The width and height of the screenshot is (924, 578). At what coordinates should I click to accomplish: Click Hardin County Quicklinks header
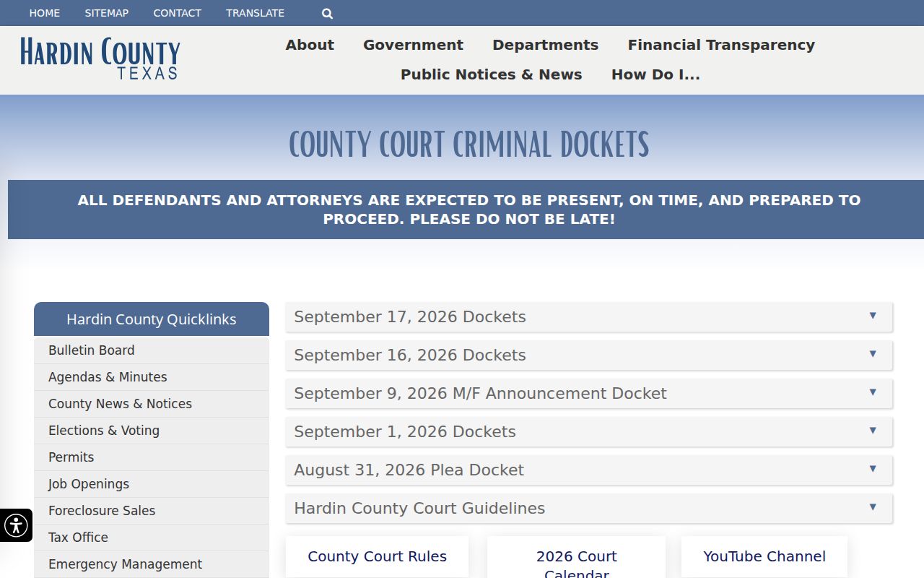point(152,319)
